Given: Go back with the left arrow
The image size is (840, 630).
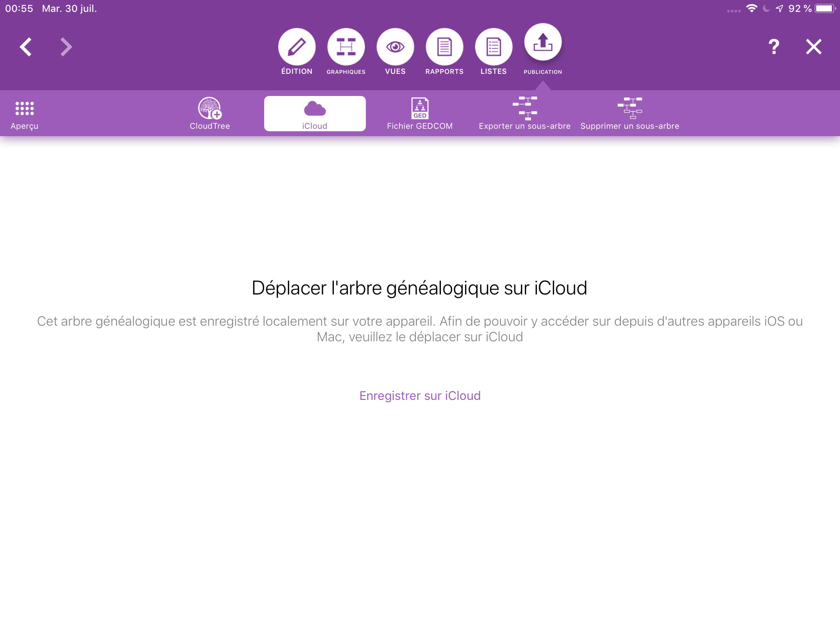Looking at the screenshot, I should pos(26,47).
